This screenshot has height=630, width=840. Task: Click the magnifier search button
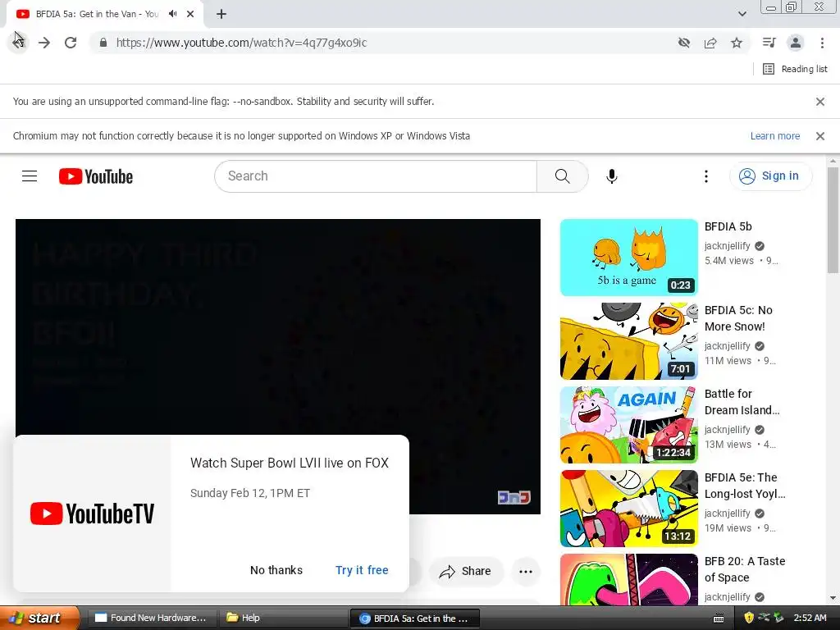click(563, 176)
